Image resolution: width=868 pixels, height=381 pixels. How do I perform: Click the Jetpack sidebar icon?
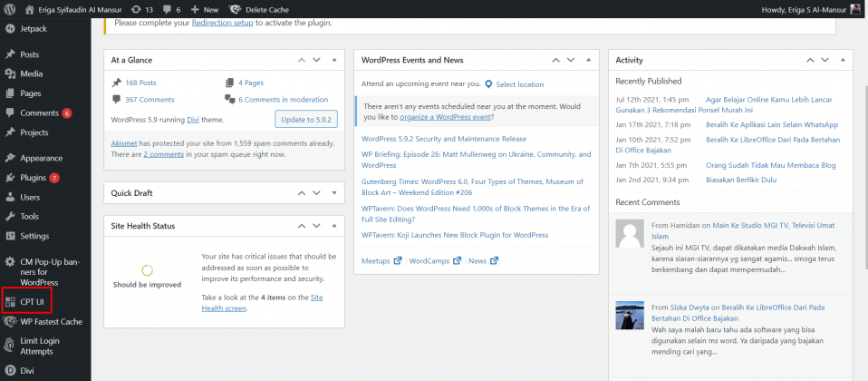click(x=9, y=29)
